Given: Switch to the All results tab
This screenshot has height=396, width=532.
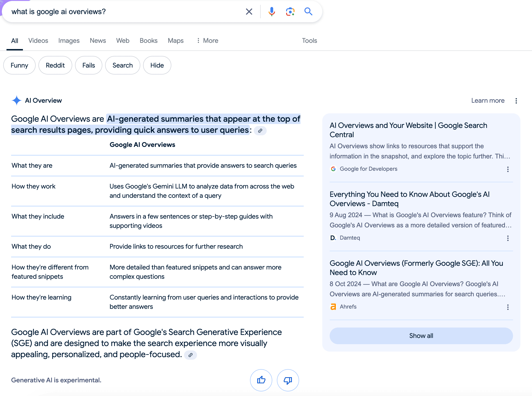Looking at the screenshot, I should coord(15,41).
